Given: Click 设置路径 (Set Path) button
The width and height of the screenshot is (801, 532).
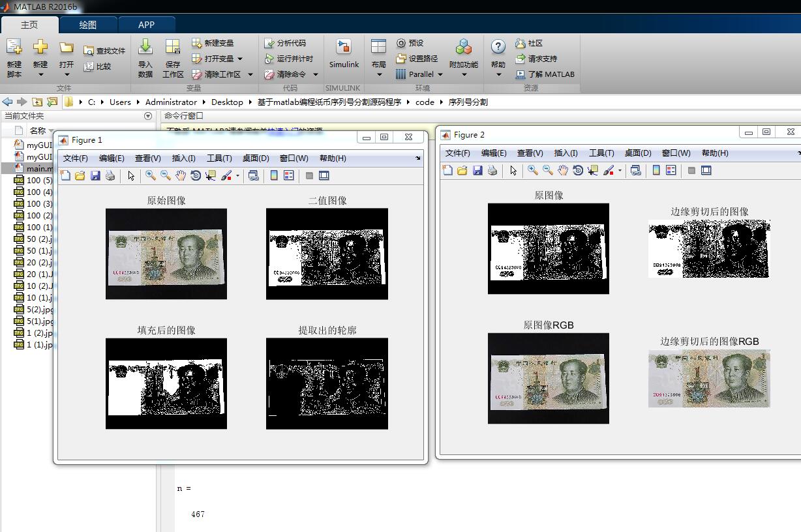Looking at the screenshot, I should pos(417,59).
